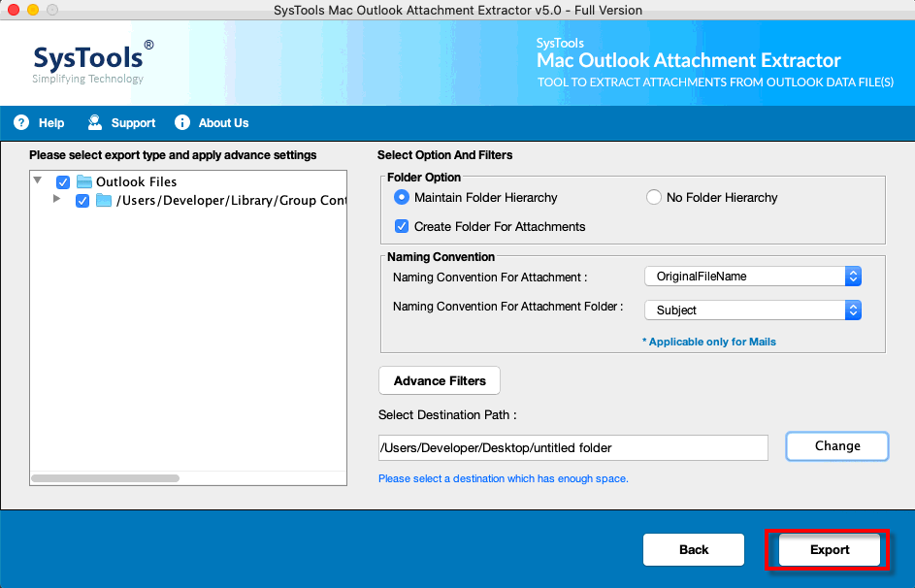Viewport: 915px width, 588px height.
Task: Click the /Users/Developer/Library folder icon
Action: pos(104,201)
